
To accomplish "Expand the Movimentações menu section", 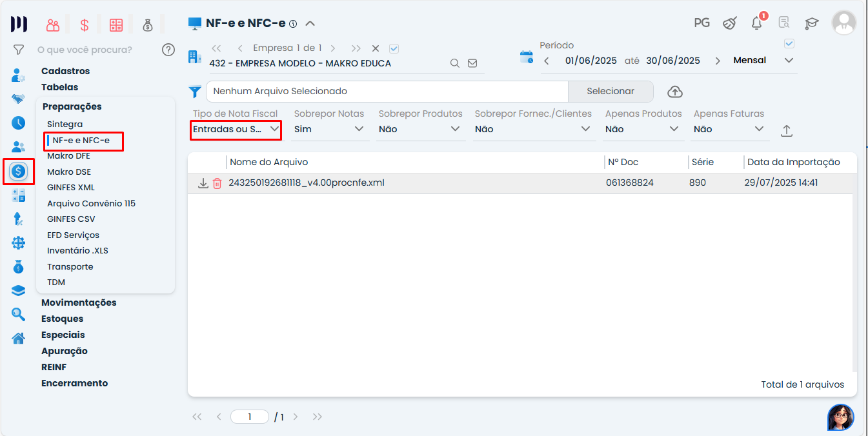I will (x=79, y=302).
